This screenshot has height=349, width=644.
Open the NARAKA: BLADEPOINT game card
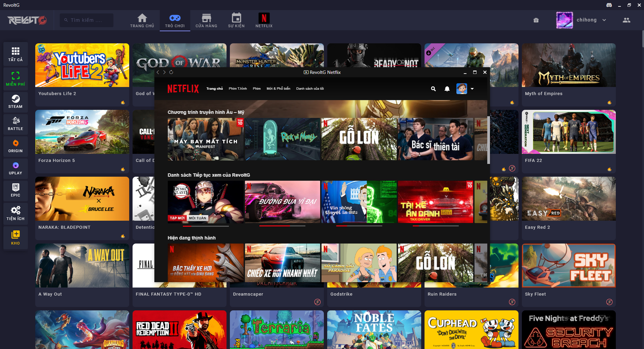(x=82, y=209)
